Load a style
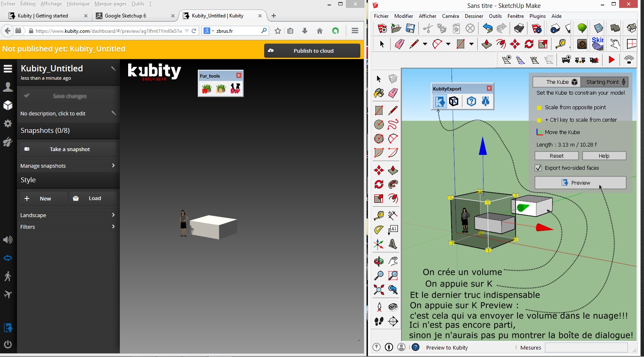Viewport: 644px width, 357px height. (93, 198)
